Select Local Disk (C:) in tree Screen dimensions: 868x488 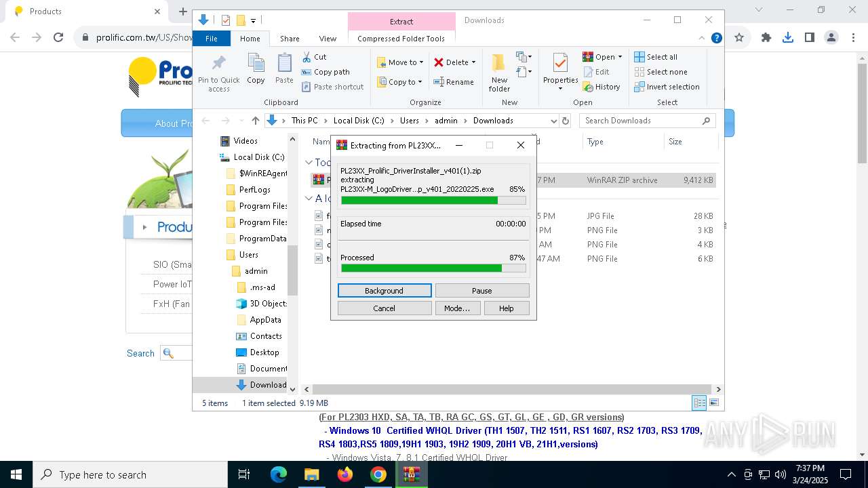click(259, 157)
